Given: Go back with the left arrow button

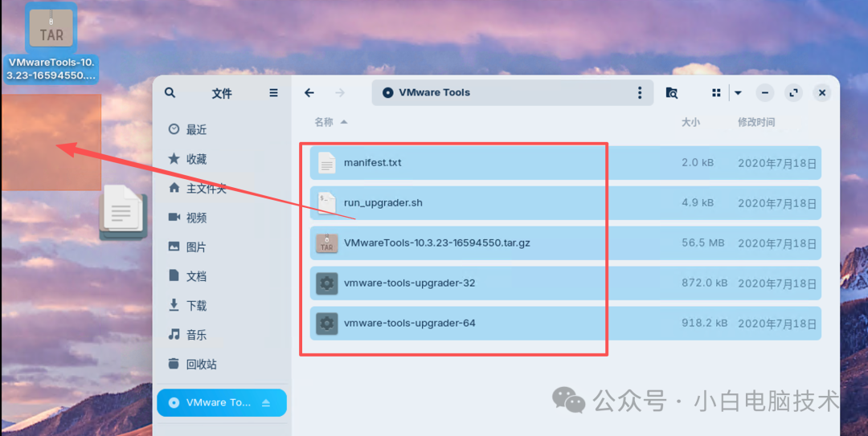Looking at the screenshot, I should point(309,93).
